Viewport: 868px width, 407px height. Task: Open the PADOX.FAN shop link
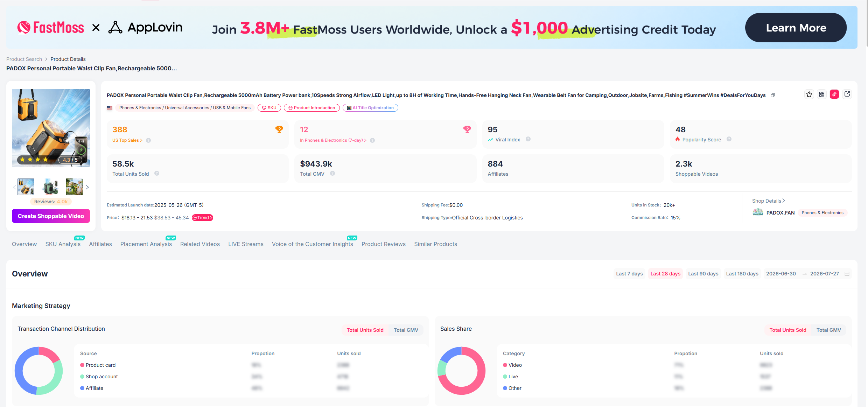(780, 213)
